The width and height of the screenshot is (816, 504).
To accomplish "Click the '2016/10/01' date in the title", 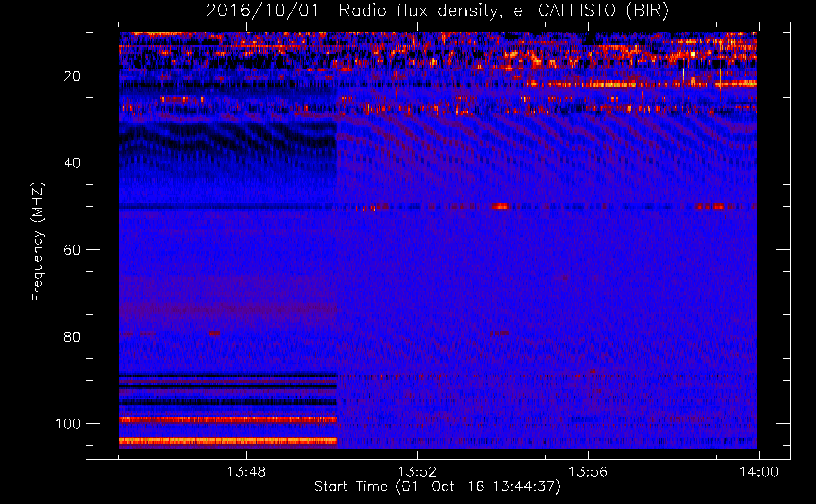I will 262,11.
